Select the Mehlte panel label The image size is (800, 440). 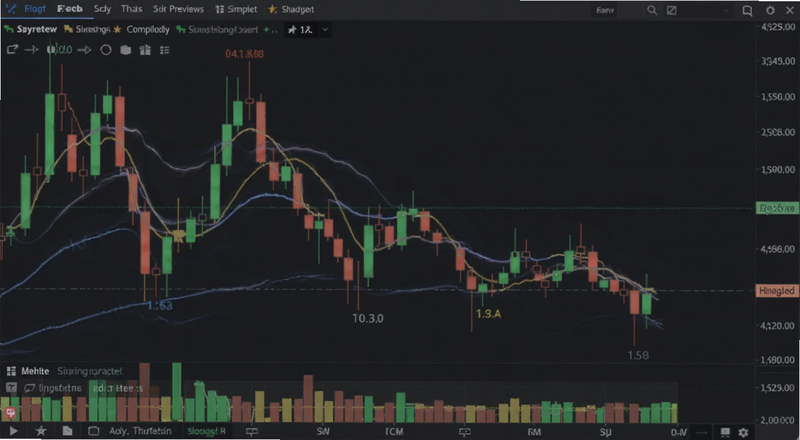[x=35, y=371]
